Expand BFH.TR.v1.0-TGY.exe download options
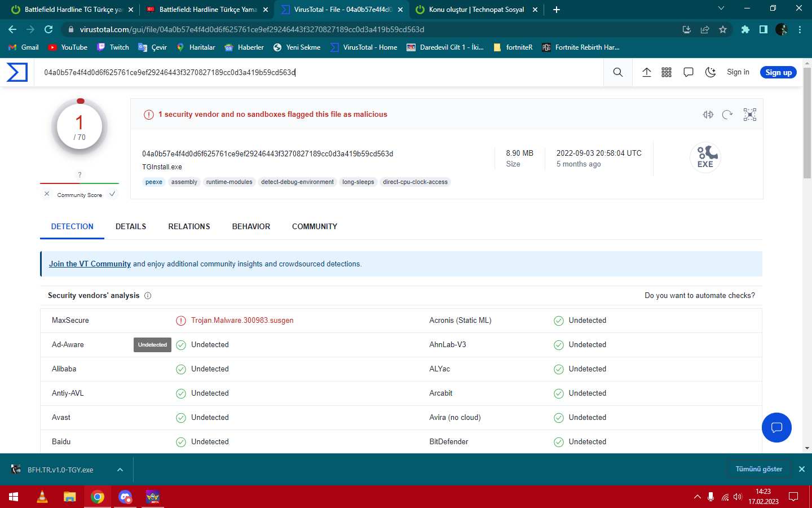The width and height of the screenshot is (812, 508). 120,470
